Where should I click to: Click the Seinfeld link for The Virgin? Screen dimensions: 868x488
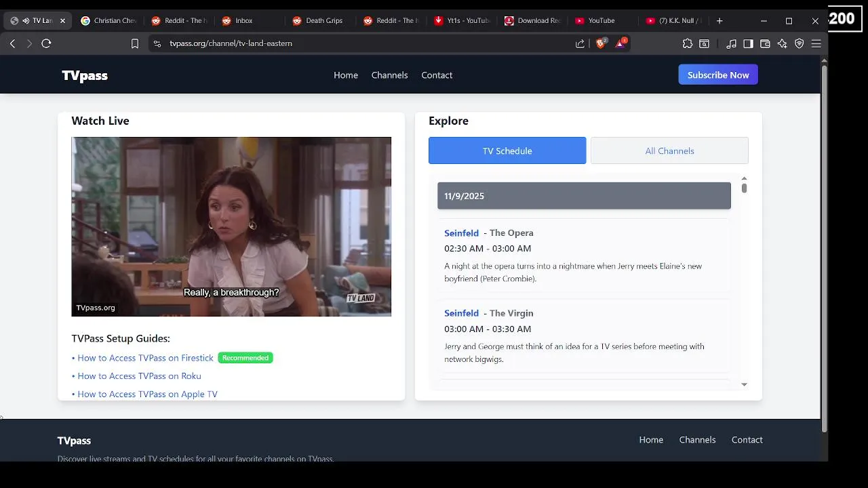[x=461, y=313]
